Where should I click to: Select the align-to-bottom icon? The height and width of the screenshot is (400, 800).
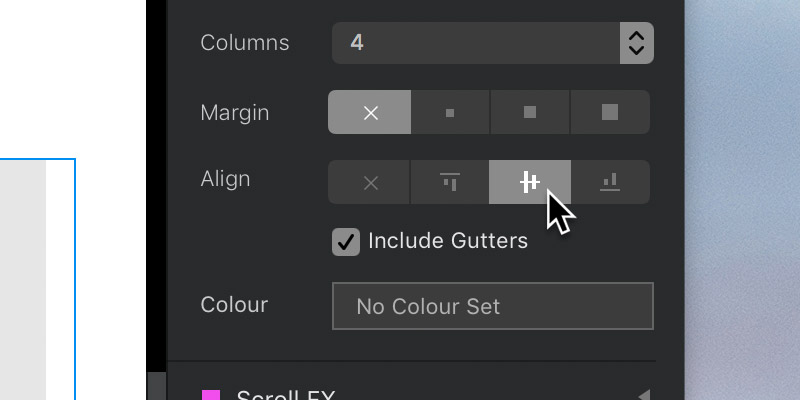coord(610,182)
